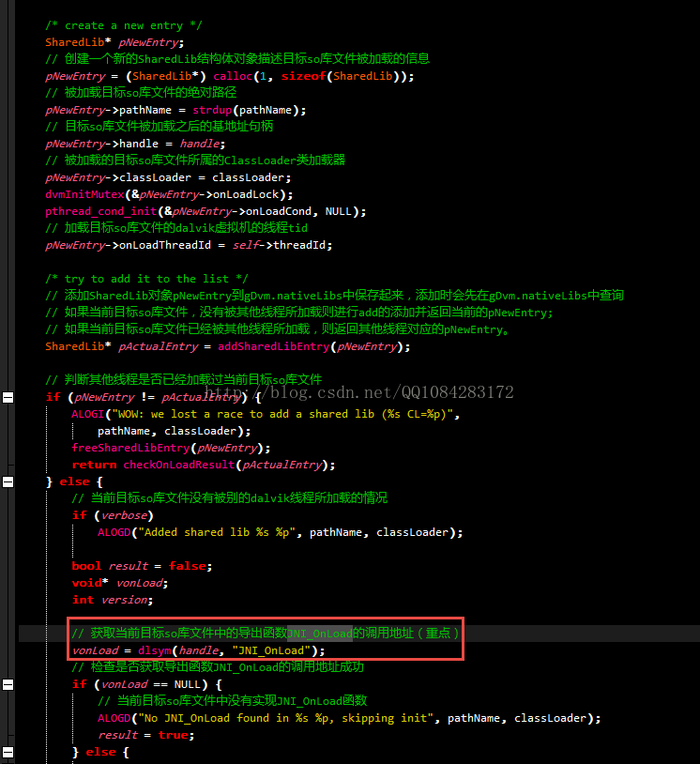This screenshot has width=700, height=764.
Task: Click the 'int version;' declaration line
Action: tap(113, 600)
